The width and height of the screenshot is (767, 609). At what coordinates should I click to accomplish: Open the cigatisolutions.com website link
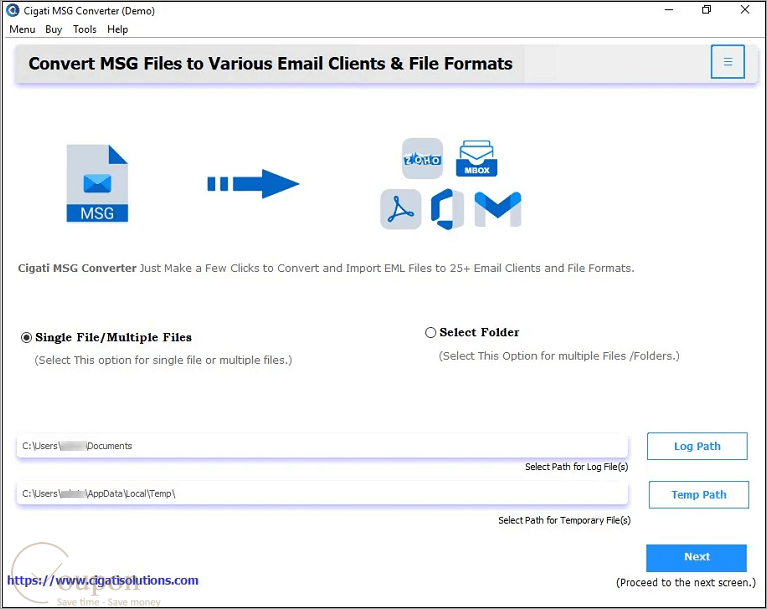tap(103, 581)
